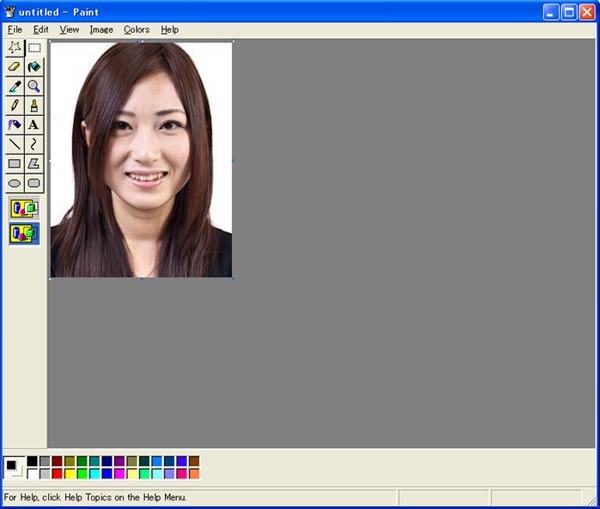Image resolution: width=600 pixels, height=509 pixels.
Task: Open the File menu
Action: click(15, 30)
